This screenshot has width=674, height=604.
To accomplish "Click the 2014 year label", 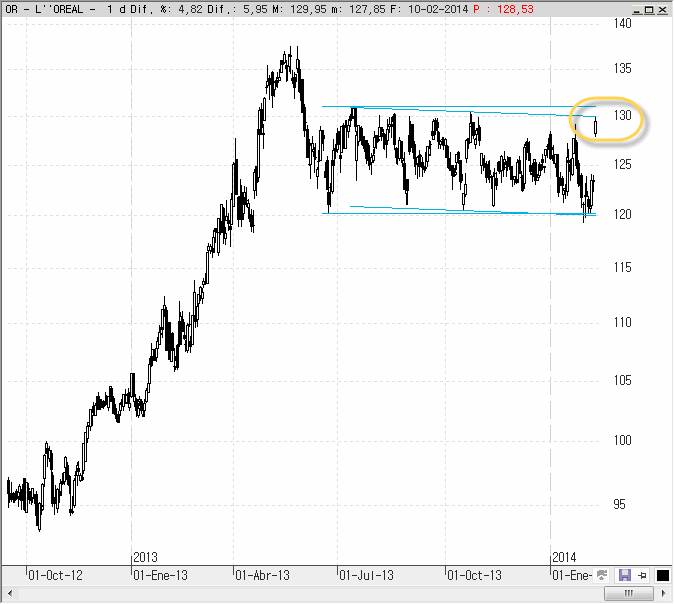I will 564,558.
